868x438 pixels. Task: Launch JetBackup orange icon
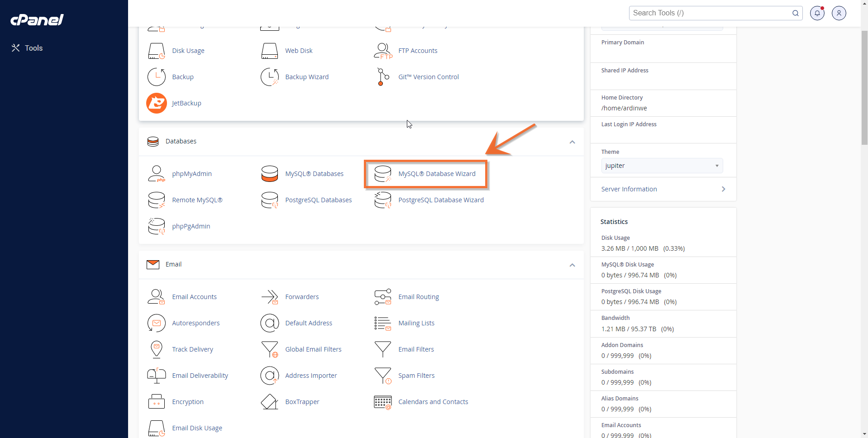(x=157, y=103)
